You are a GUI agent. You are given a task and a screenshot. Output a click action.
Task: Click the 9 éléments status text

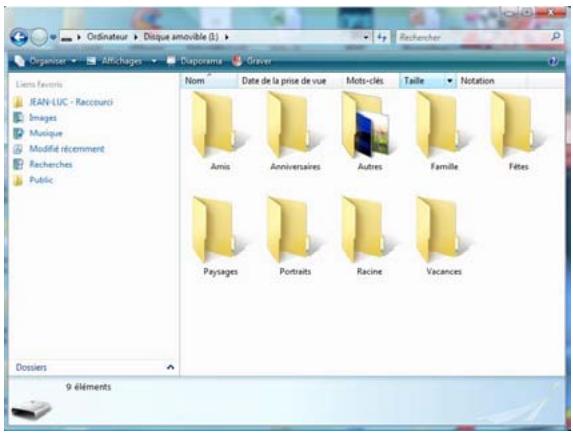pyautogui.click(x=88, y=387)
